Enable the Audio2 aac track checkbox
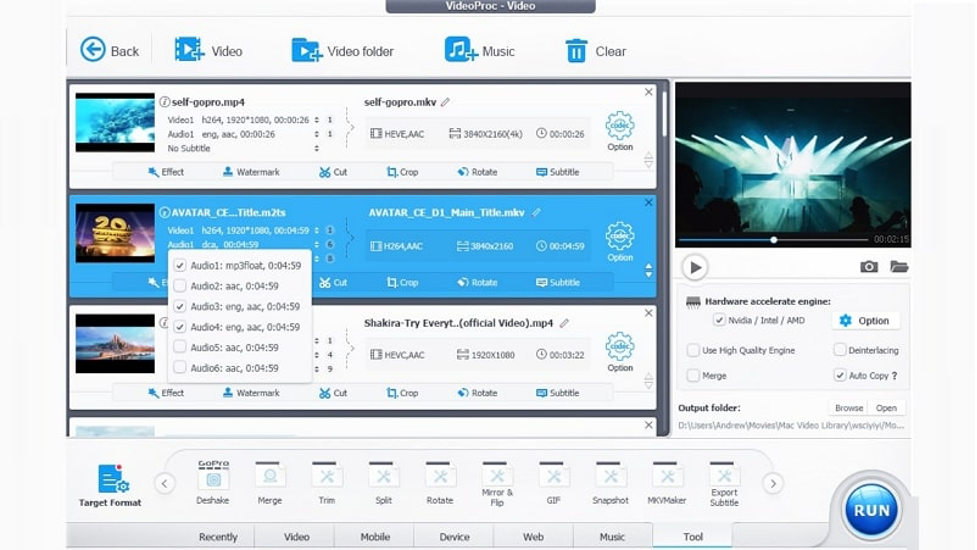The height and width of the screenshot is (550, 977). [x=180, y=286]
